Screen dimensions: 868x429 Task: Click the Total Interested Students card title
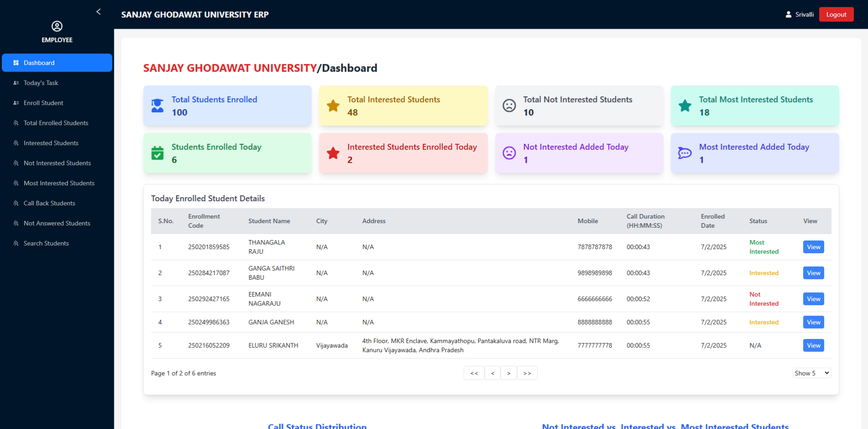(394, 99)
